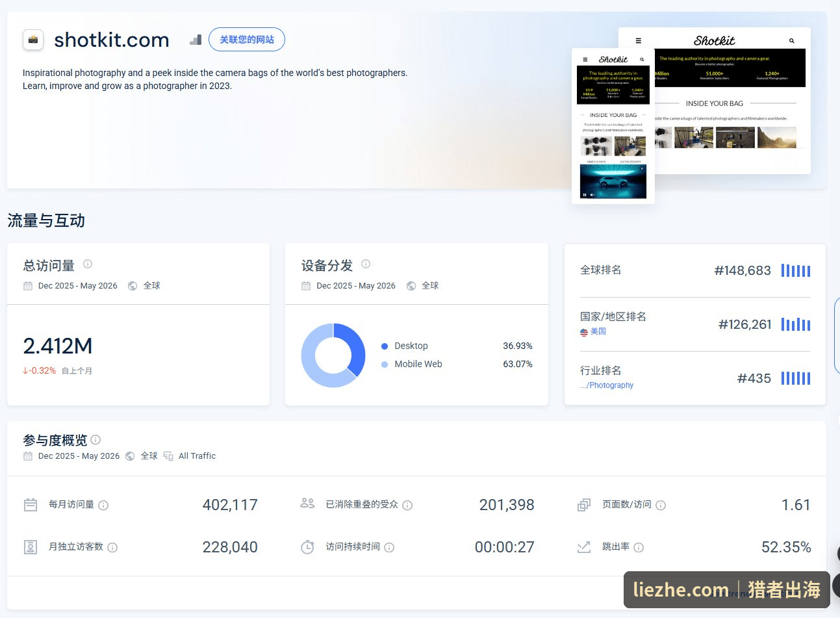This screenshot has width=840, height=618.
Task: Click the -0.32% change indicator
Action: coord(39,371)
